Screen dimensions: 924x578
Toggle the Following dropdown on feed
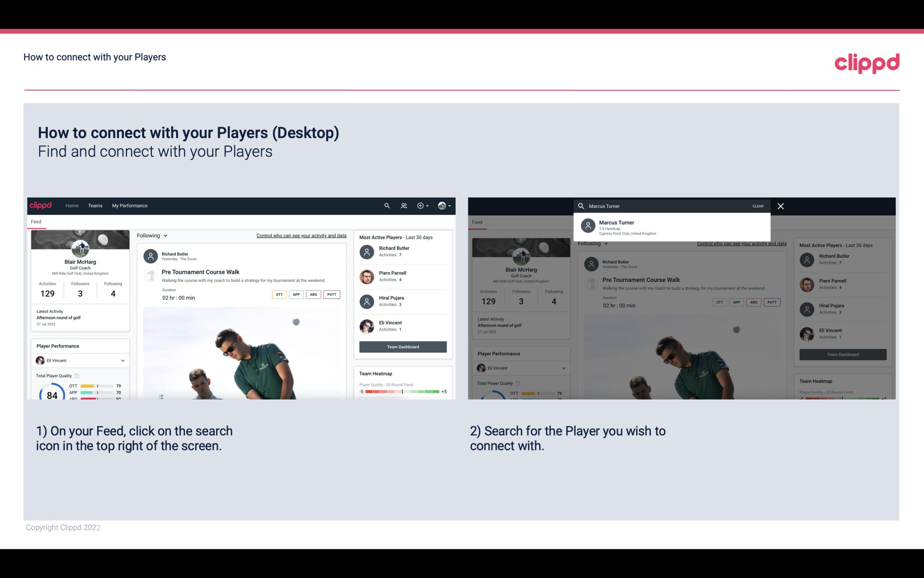152,235
